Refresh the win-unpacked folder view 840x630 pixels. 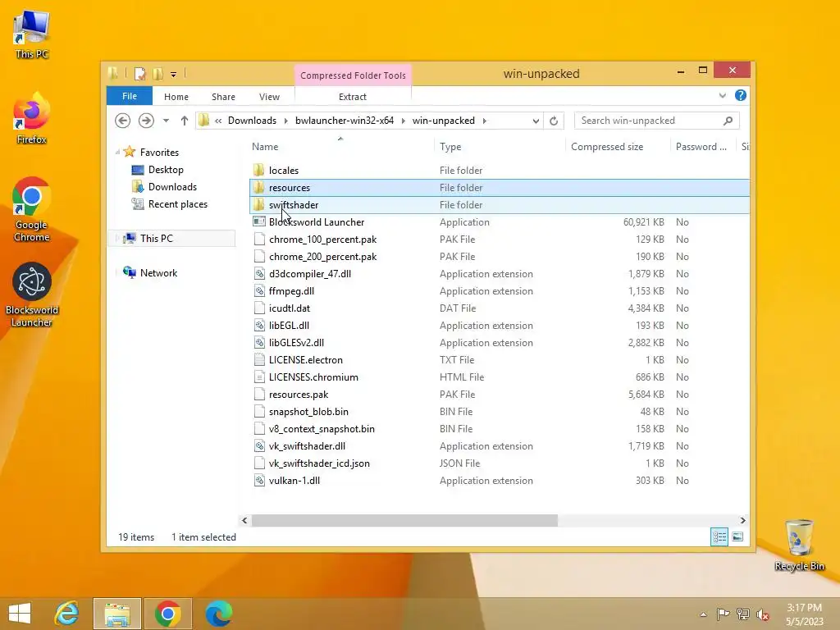coord(554,121)
